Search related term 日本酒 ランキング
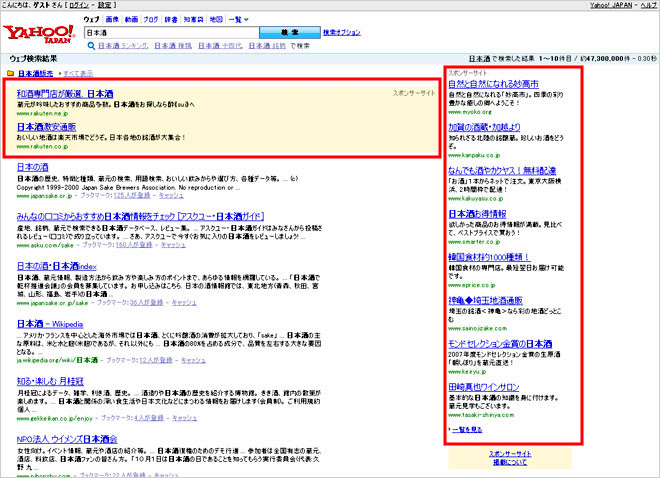The height and width of the screenshot is (478, 660). [123, 46]
